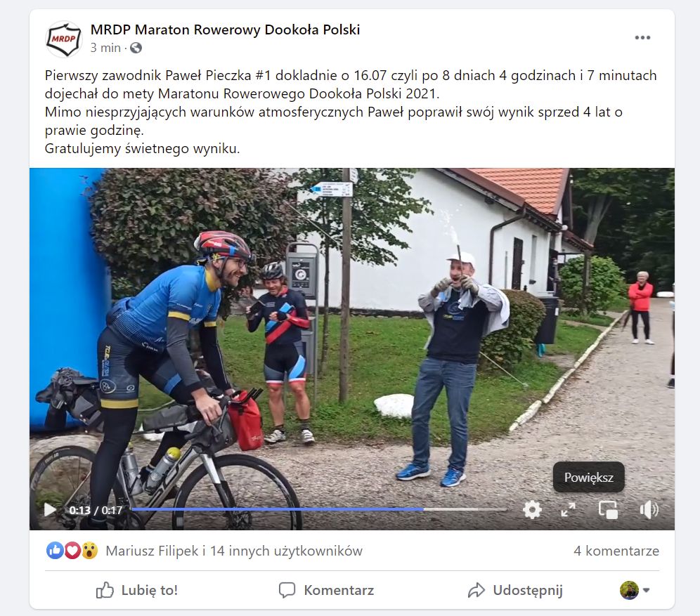
Task: Click the Wow reaction emoji icon
Action: click(x=89, y=551)
